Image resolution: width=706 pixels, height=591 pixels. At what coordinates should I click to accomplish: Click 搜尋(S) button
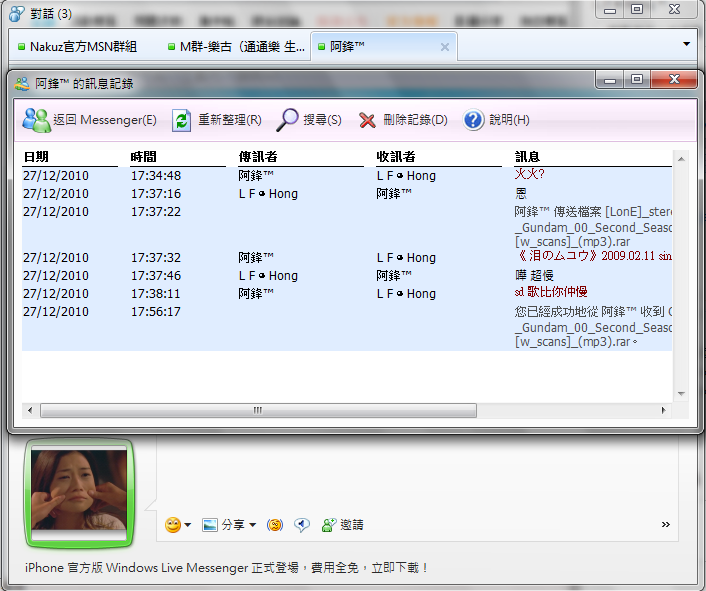pyautogui.click(x=309, y=120)
